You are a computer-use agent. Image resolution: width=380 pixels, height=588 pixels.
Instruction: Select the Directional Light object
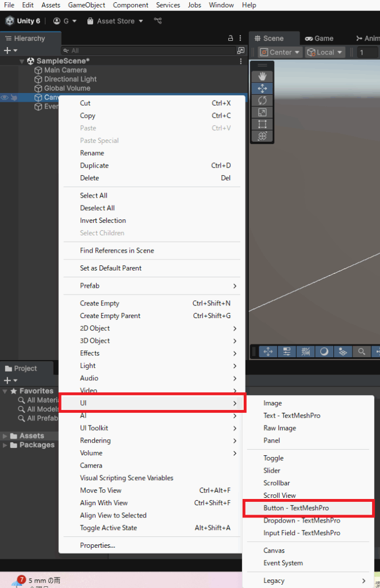pyautogui.click(x=70, y=79)
